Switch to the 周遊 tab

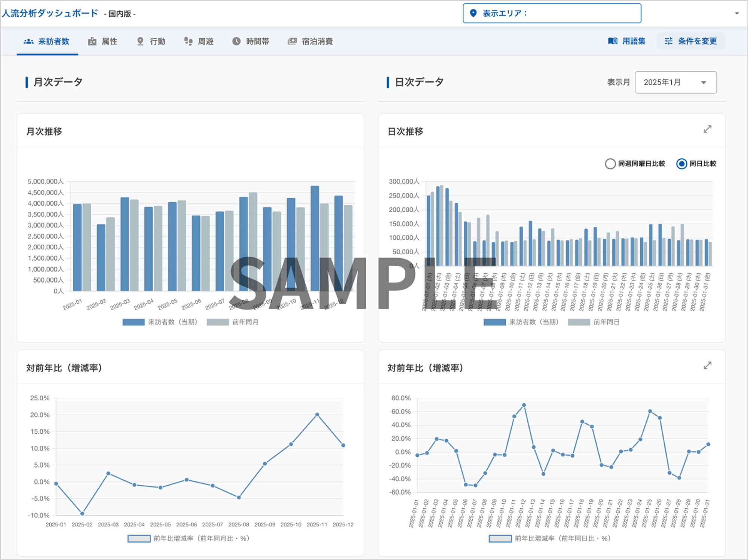[199, 41]
